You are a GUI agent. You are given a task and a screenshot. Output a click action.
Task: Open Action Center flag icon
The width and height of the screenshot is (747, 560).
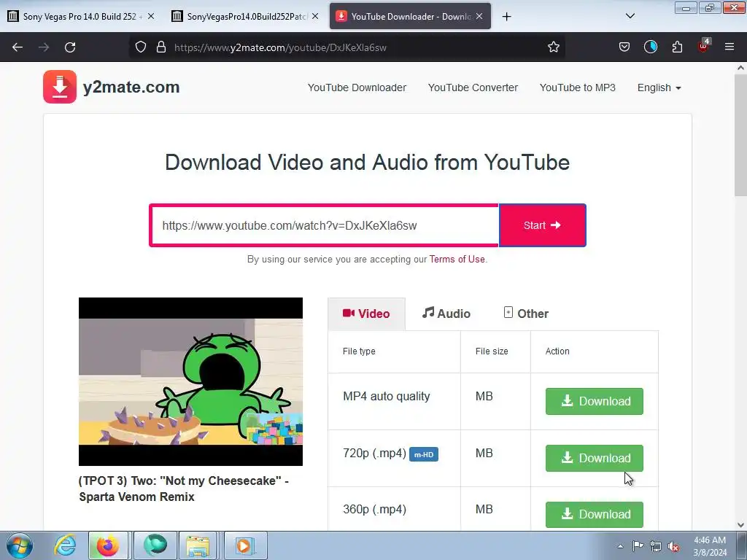point(638,546)
